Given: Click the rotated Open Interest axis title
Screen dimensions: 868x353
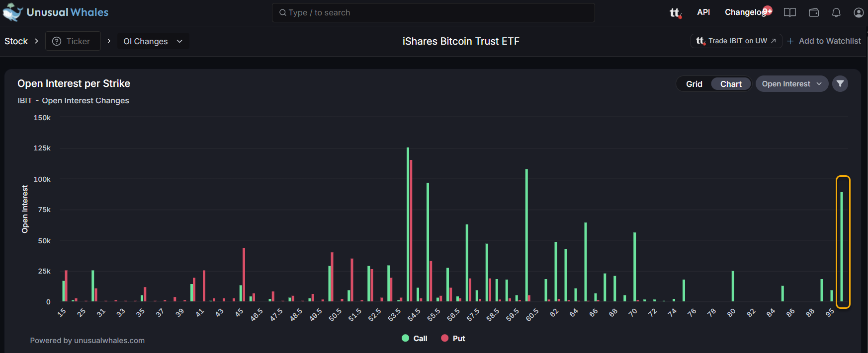Looking at the screenshot, I should coord(25,209).
